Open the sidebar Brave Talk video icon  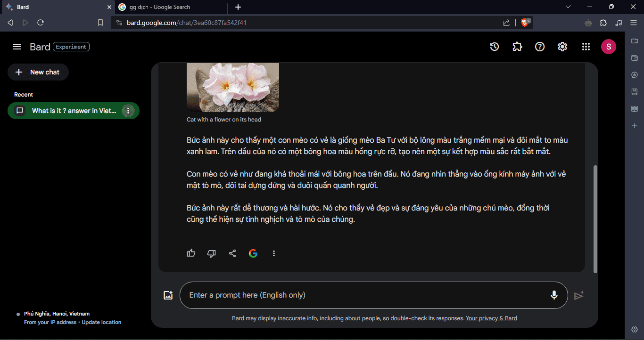click(x=635, y=41)
